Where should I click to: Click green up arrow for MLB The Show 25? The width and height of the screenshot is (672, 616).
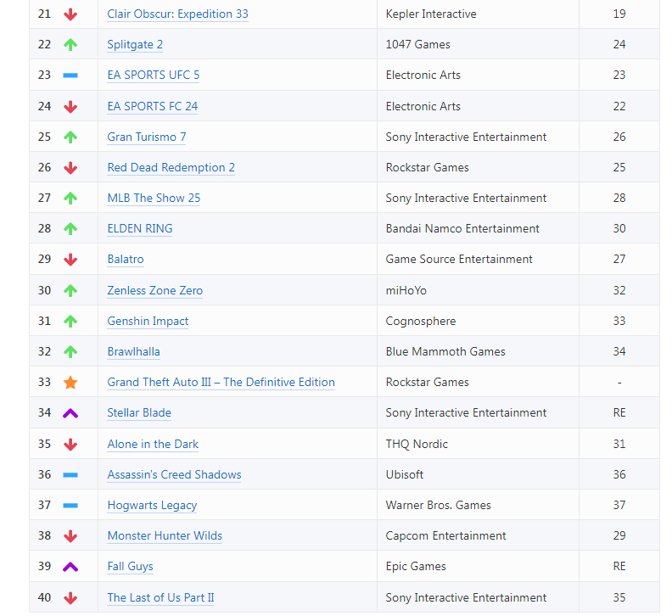70,198
